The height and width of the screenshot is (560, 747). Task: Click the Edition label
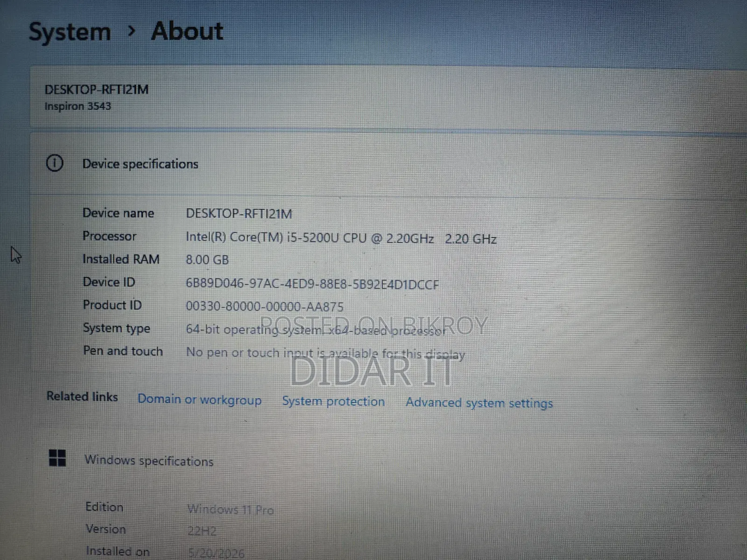point(105,507)
